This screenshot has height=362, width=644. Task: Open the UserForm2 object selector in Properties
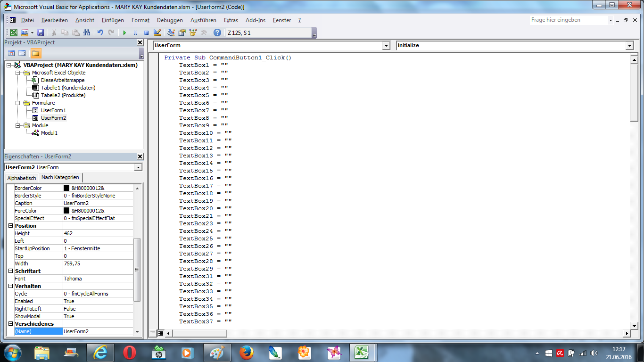pos(138,167)
